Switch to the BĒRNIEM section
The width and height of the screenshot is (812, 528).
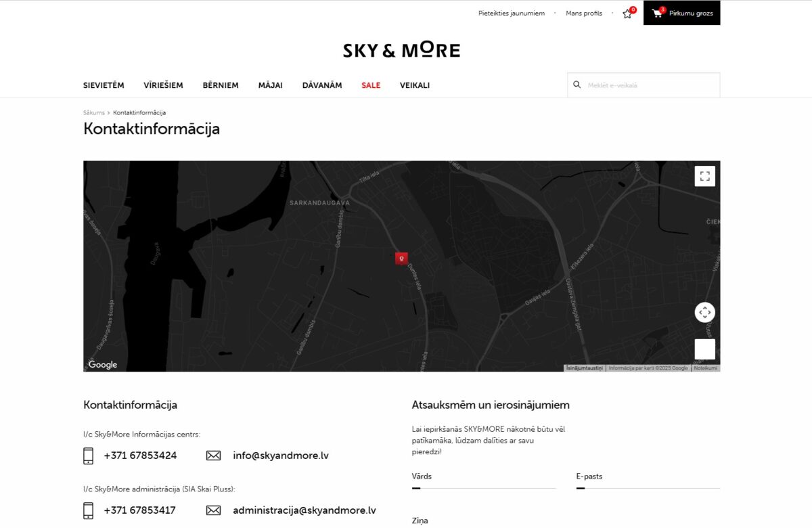[221, 85]
